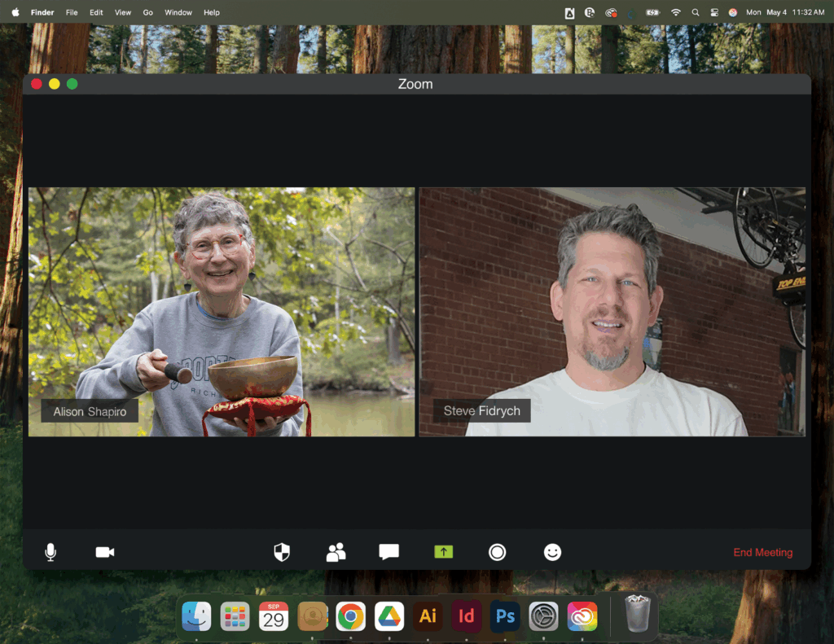The height and width of the screenshot is (644, 834).
Task: Click the red End Meeting button
Action: 762,553
